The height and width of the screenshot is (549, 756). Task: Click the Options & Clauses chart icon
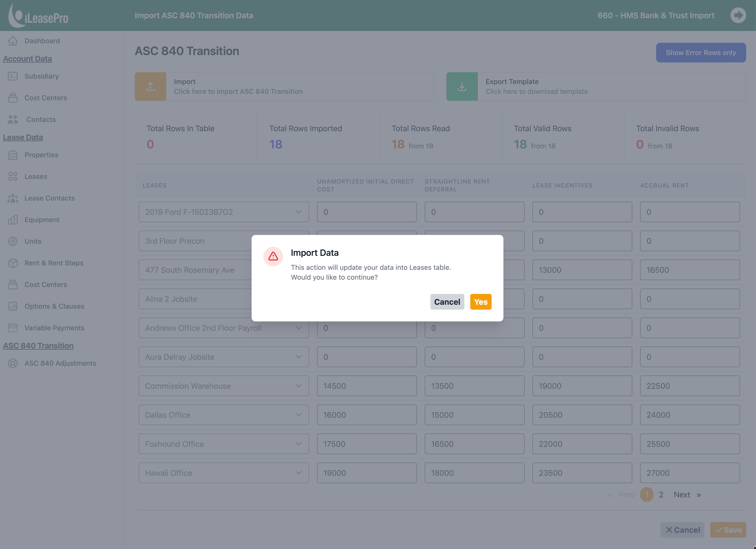(x=13, y=306)
